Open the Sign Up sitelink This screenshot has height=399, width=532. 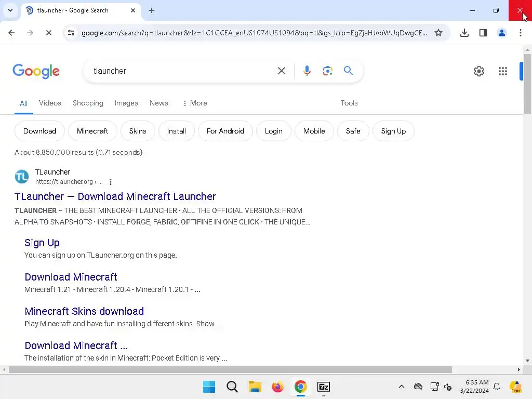(x=42, y=243)
